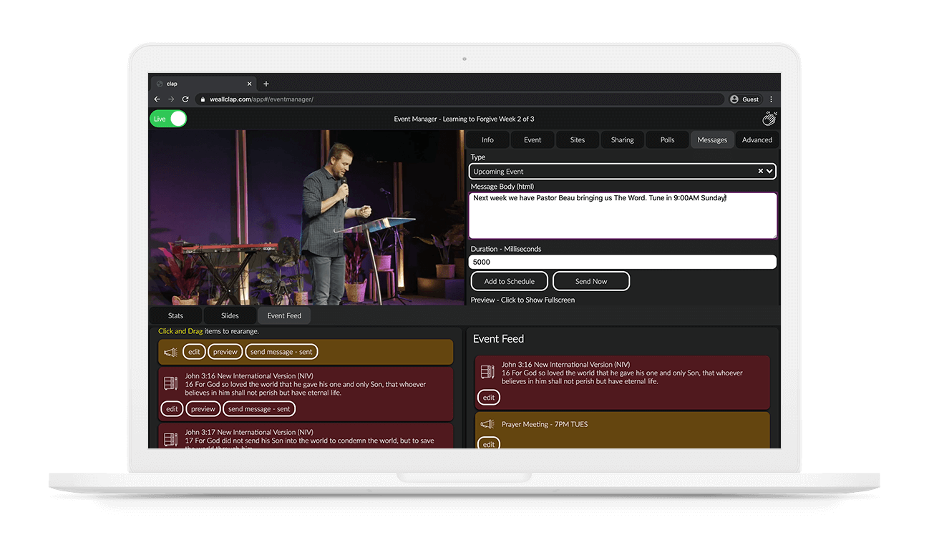Open the Sharing tab
The image size is (929, 560).
[x=622, y=140]
